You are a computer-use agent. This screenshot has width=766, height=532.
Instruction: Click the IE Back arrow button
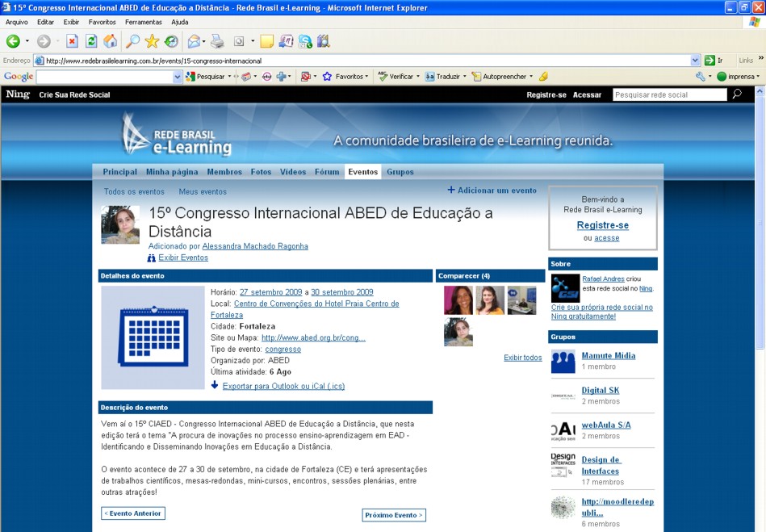[x=13, y=41]
